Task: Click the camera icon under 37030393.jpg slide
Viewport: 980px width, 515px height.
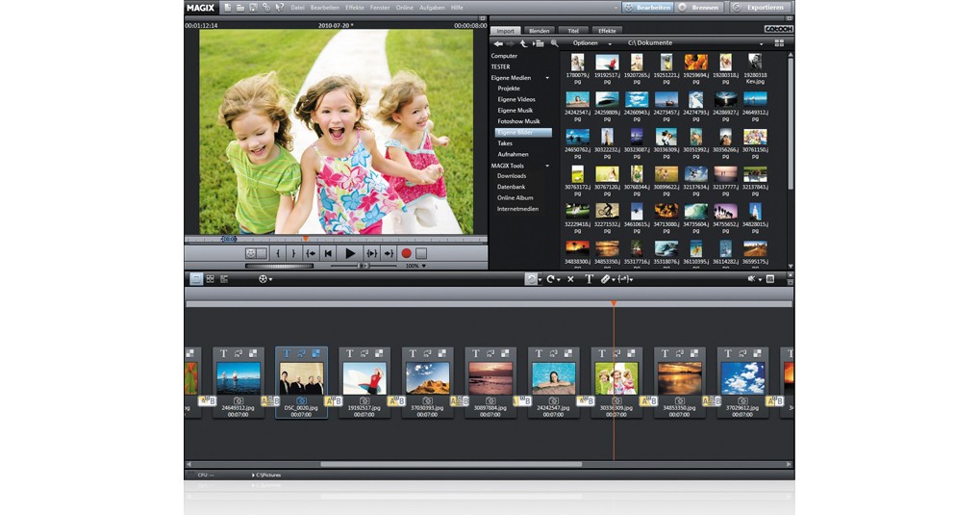Action: tap(428, 400)
